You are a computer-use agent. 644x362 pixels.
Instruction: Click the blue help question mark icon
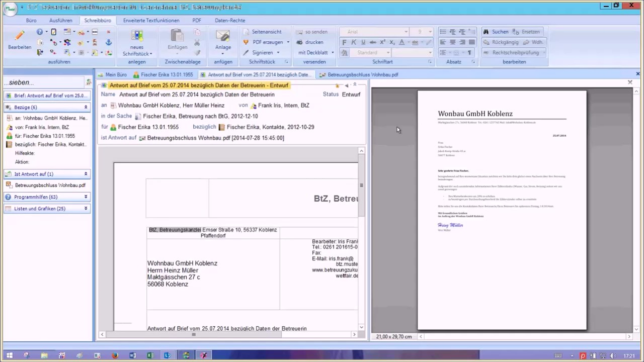click(x=40, y=32)
